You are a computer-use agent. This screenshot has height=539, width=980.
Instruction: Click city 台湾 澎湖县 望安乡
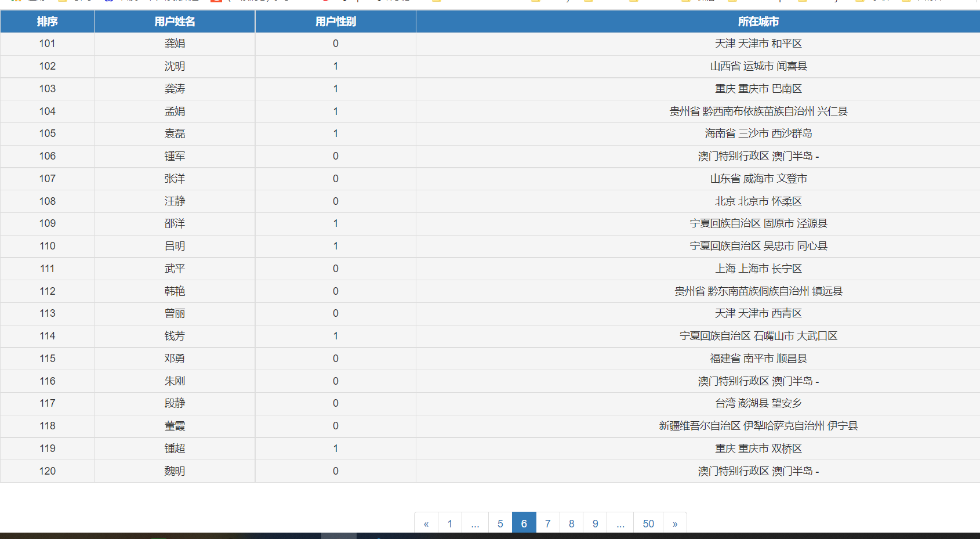pyautogui.click(x=758, y=403)
